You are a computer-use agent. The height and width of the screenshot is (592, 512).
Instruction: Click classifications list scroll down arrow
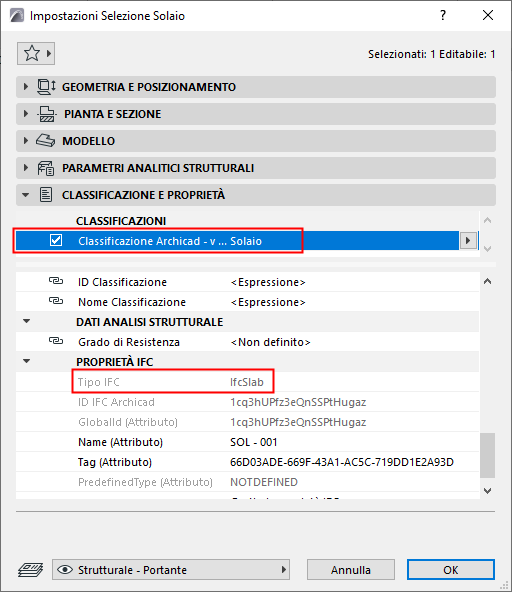tap(487, 248)
